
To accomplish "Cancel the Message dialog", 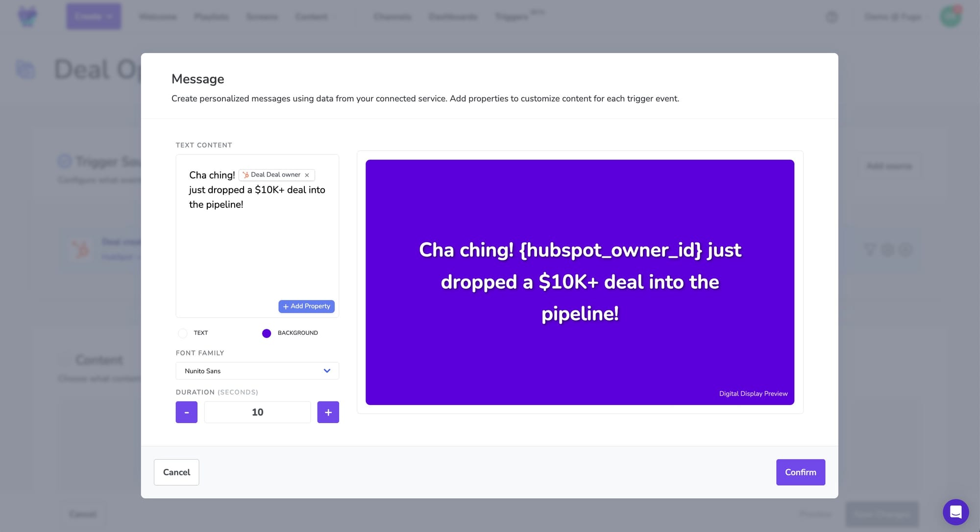I will [176, 472].
